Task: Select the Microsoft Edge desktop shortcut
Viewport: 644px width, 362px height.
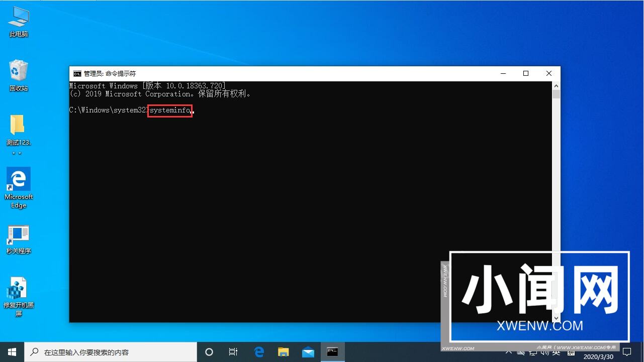Action: tap(19, 188)
